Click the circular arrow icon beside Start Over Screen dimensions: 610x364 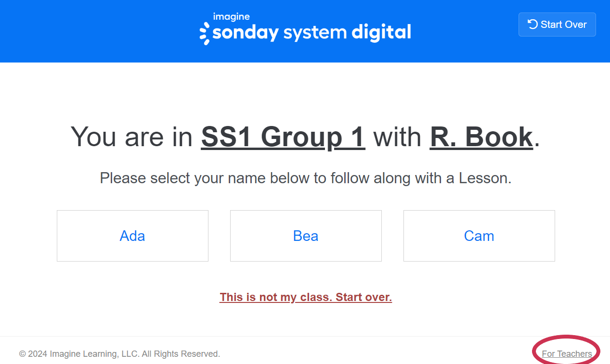point(532,24)
